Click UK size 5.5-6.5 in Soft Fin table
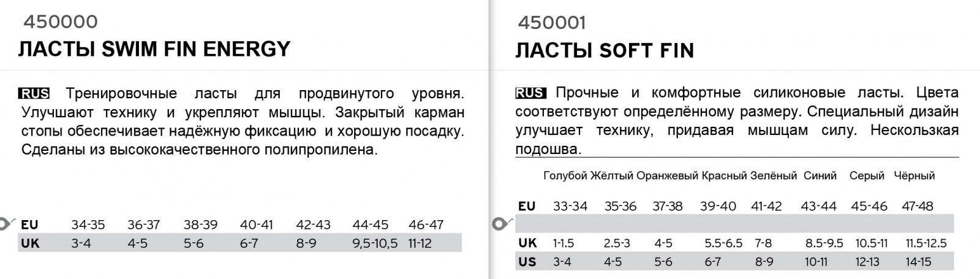980x279 pixels. [724, 243]
